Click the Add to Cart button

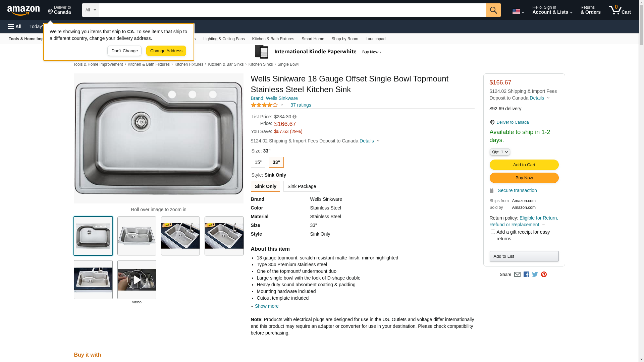point(524,165)
